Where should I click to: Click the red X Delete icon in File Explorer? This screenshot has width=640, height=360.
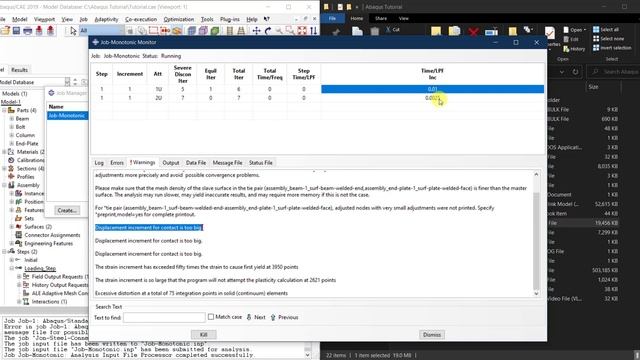[473, 31]
